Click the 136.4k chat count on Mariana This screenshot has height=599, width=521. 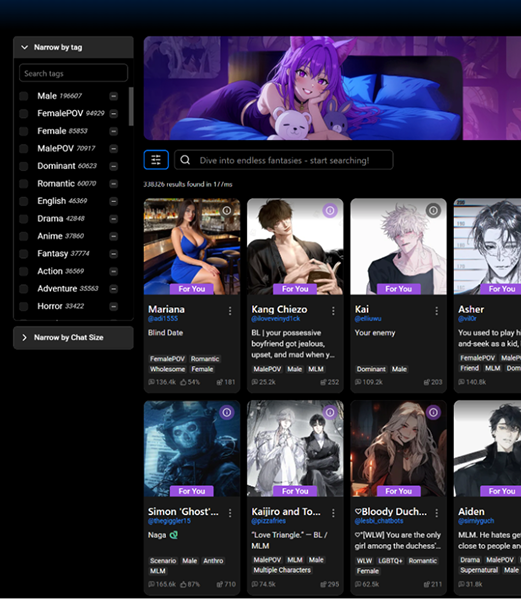pyautogui.click(x=162, y=382)
